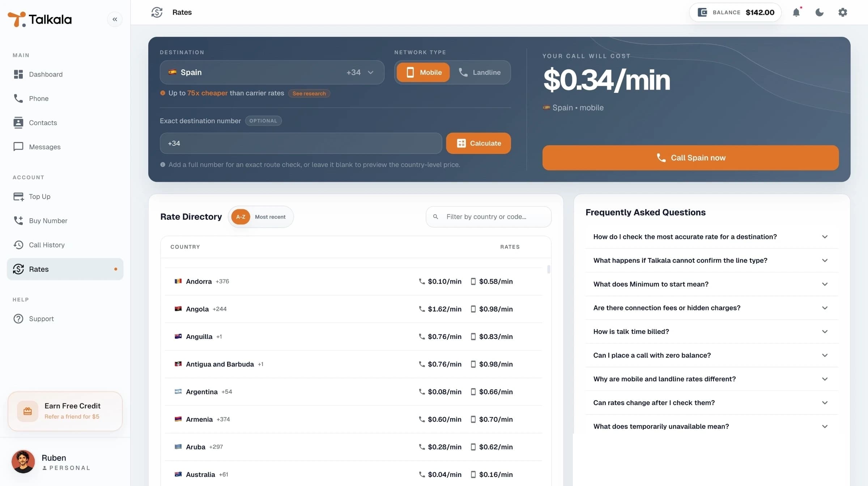Expand "Can rates change after I check them?"

pos(712,403)
